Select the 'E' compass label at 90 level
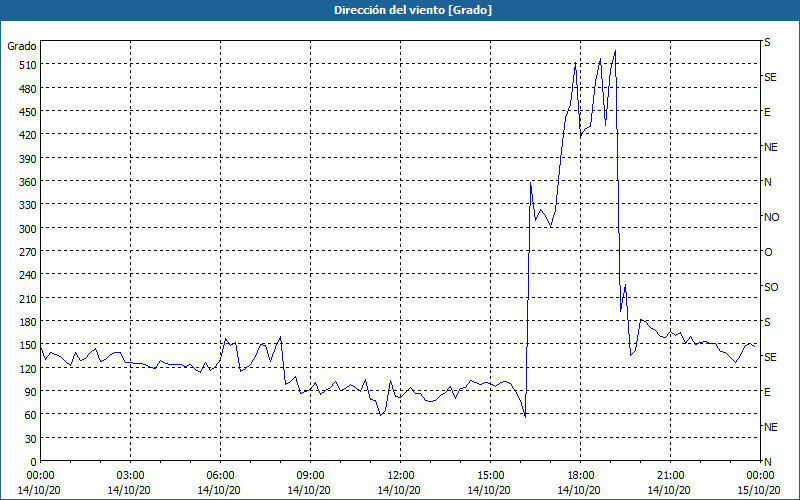The image size is (800, 500). point(767,392)
